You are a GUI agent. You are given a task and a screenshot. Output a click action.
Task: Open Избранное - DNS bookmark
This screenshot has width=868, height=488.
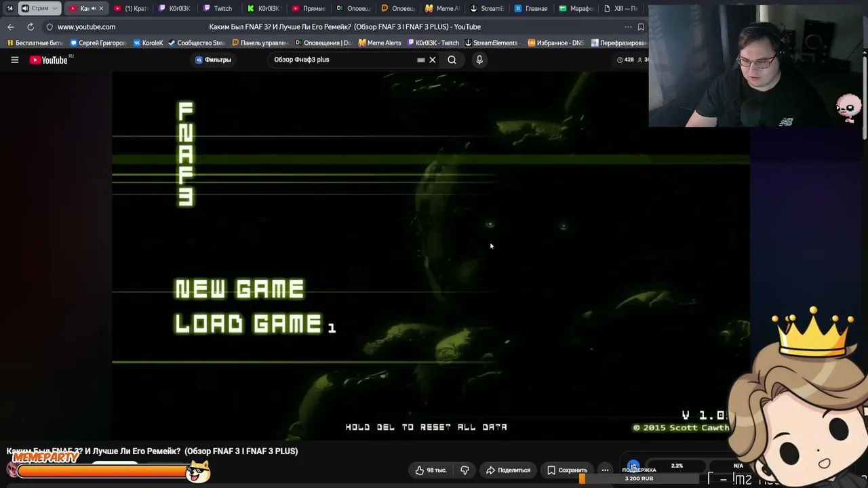tap(555, 43)
